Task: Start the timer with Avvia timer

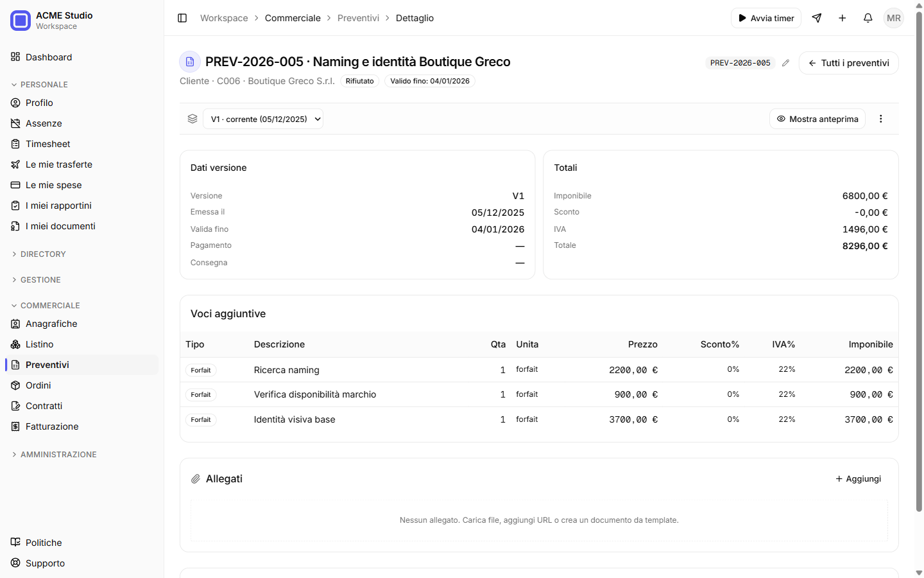Action: [766, 18]
